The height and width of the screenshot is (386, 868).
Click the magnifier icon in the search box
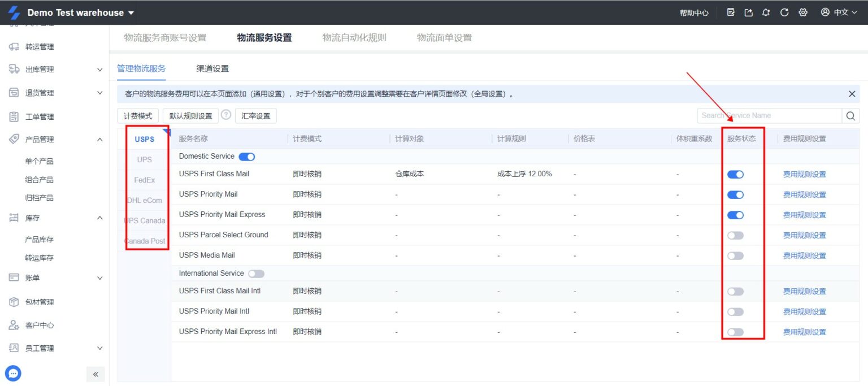tap(850, 115)
